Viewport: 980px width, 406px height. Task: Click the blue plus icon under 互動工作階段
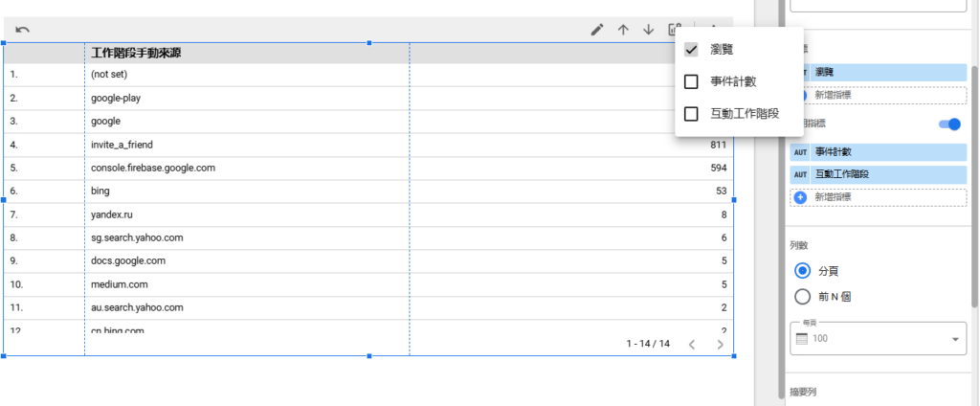tap(801, 196)
